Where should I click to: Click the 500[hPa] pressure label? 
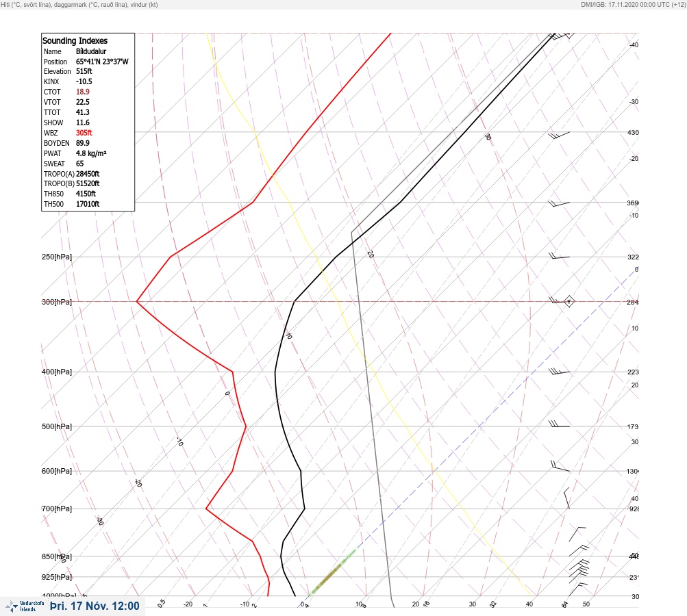(57, 426)
